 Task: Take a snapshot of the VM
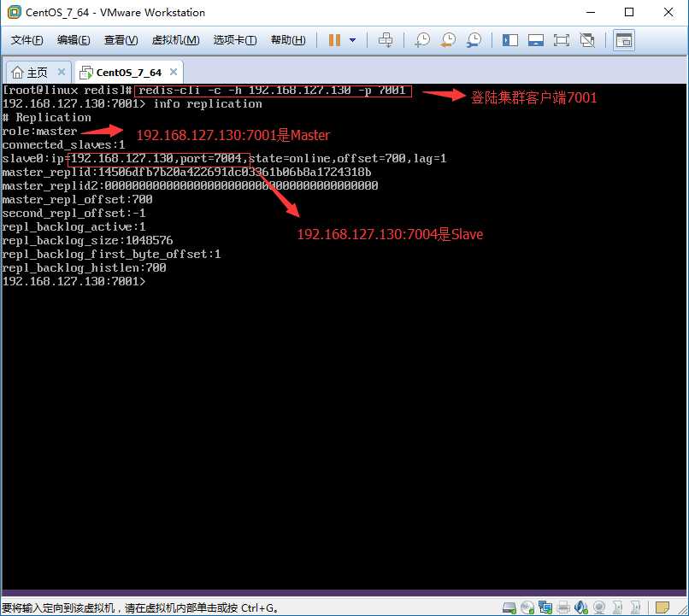click(422, 40)
